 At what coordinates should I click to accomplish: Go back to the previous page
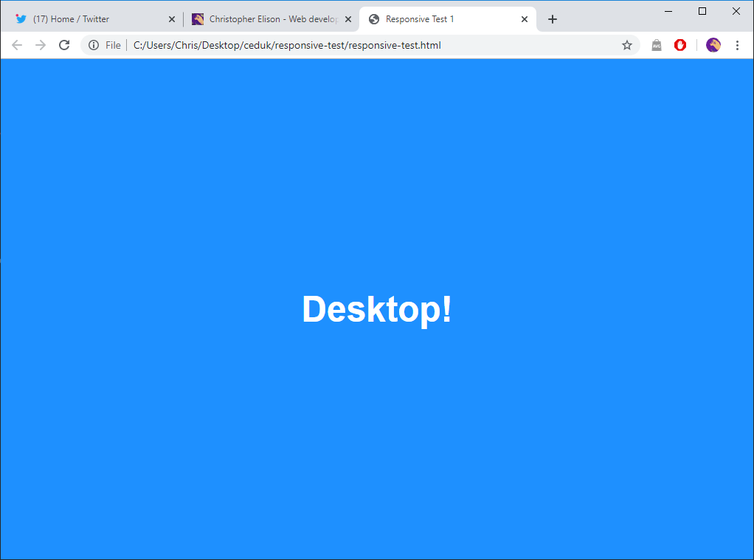pyautogui.click(x=17, y=45)
